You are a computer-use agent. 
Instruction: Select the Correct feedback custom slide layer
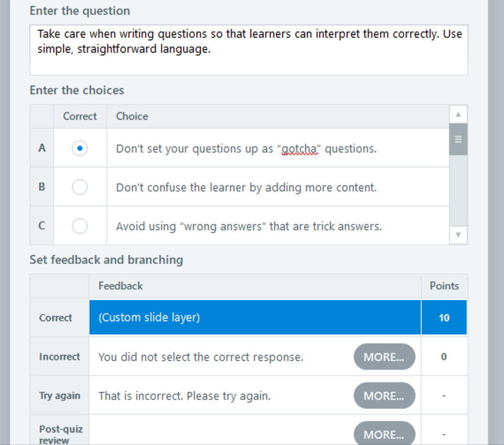click(255, 318)
